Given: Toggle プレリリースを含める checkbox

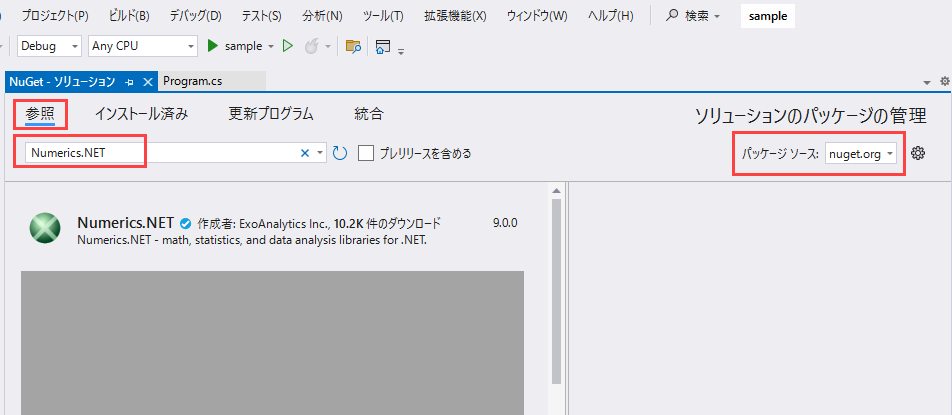Looking at the screenshot, I should tap(366, 153).
